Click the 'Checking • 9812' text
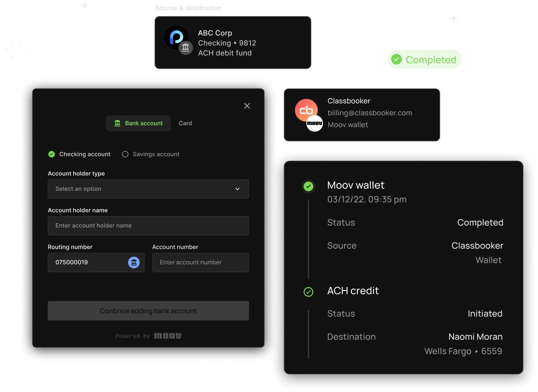The width and height of the screenshot is (538, 392). coord(227,43)
